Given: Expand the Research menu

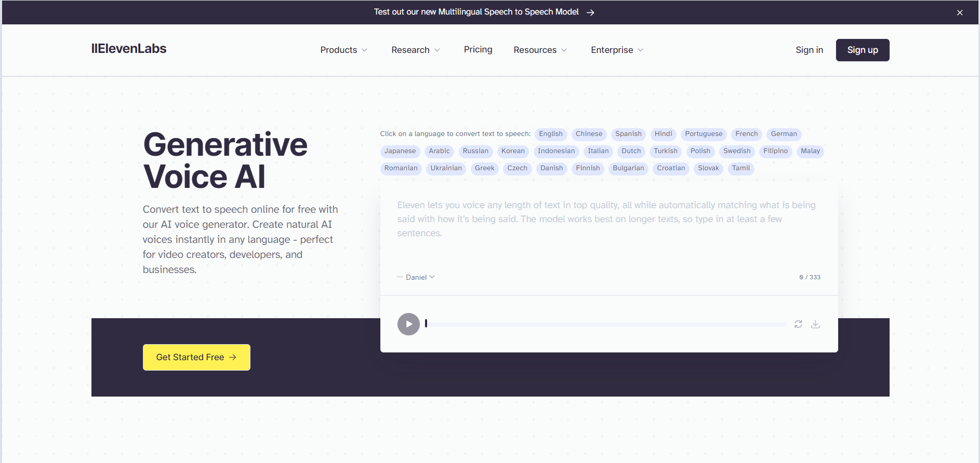Looking at the screenshot, I should 416,50.
